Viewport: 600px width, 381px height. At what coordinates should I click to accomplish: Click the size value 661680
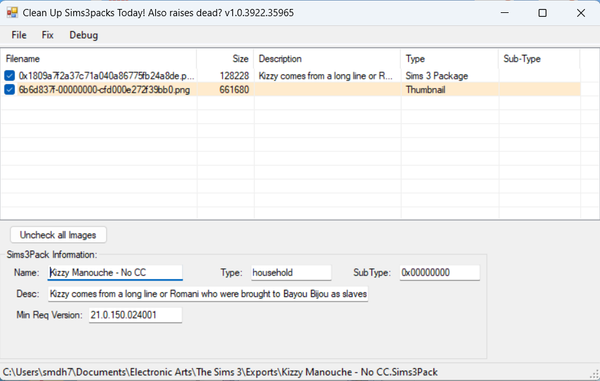coord(234,90)
